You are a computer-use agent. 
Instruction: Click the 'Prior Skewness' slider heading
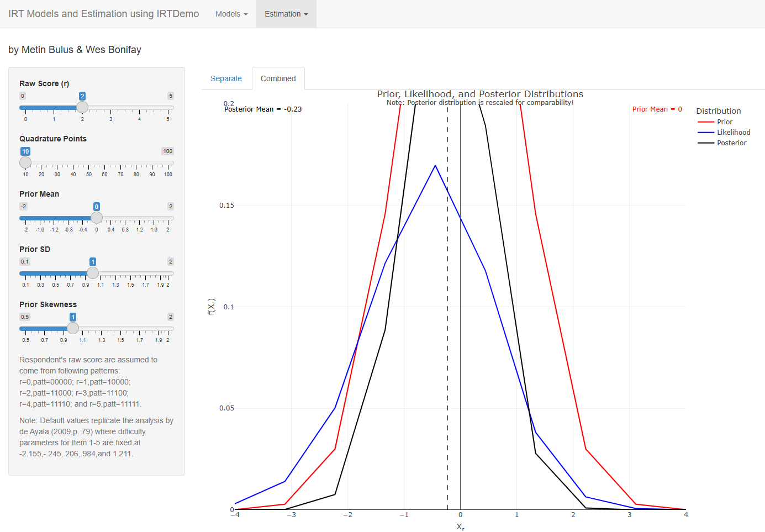48,304
